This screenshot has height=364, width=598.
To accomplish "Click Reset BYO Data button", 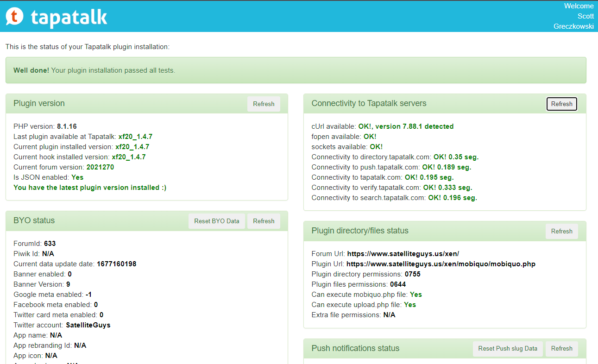I will [217, 221].
